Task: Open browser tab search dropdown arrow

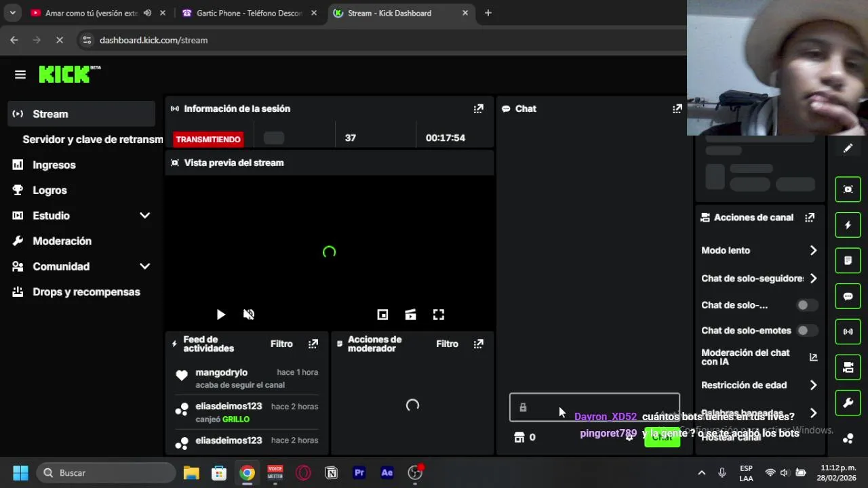Action: tap(13, 13)
